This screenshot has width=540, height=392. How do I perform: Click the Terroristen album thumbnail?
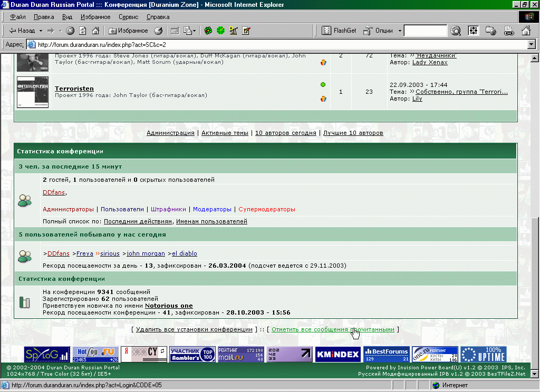pyautogui.click(x=33, y=92)
